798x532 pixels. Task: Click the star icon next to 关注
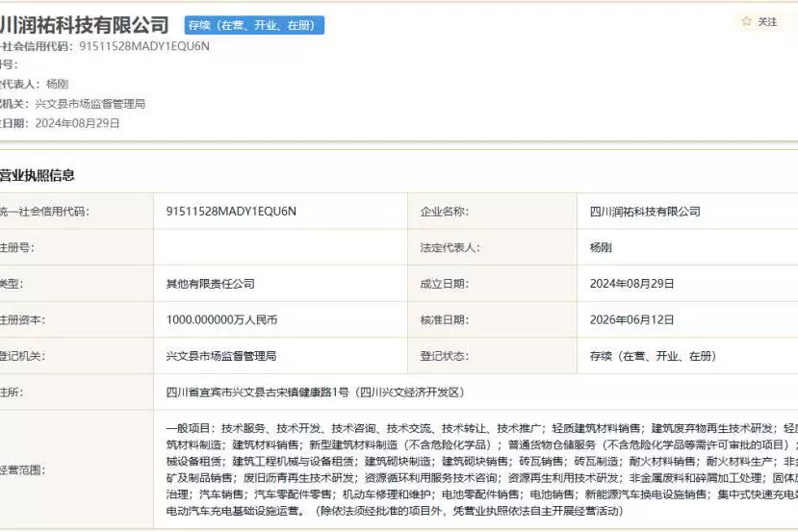[747, 21]
